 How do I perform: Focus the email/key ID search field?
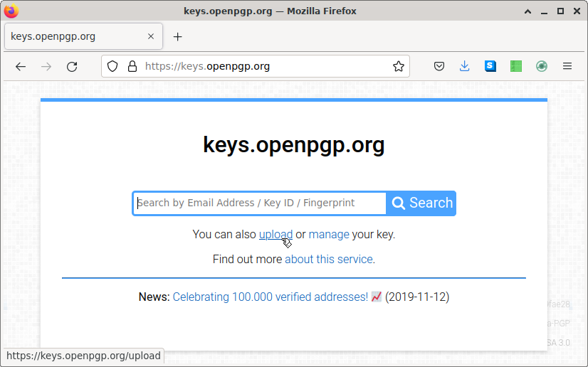tap(260, 203)
